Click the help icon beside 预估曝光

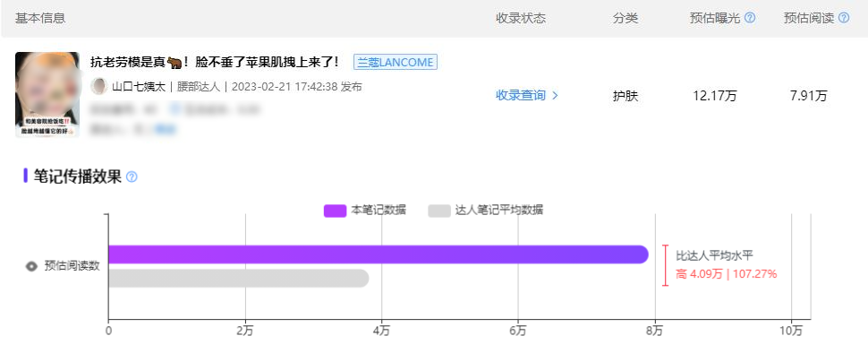tap(750, 18)
